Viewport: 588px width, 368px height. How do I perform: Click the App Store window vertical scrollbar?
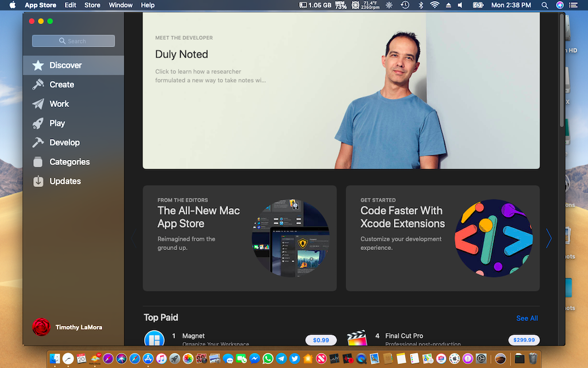tap(562, 71)
